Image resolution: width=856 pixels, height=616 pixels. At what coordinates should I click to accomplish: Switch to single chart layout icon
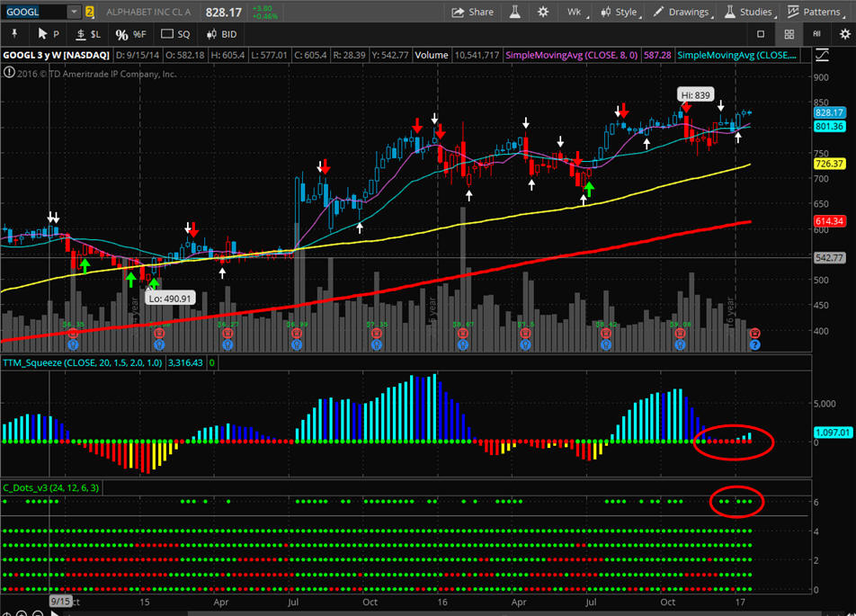761,34
